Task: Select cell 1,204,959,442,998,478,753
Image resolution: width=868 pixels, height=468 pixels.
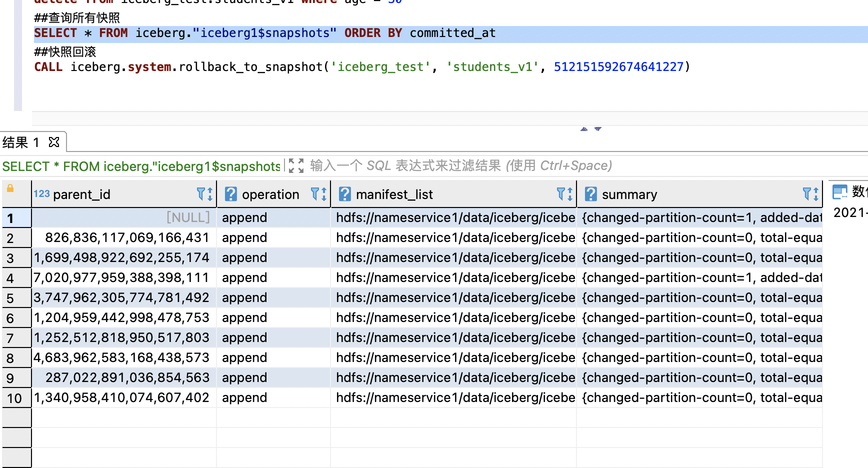Action: [124, 317]
